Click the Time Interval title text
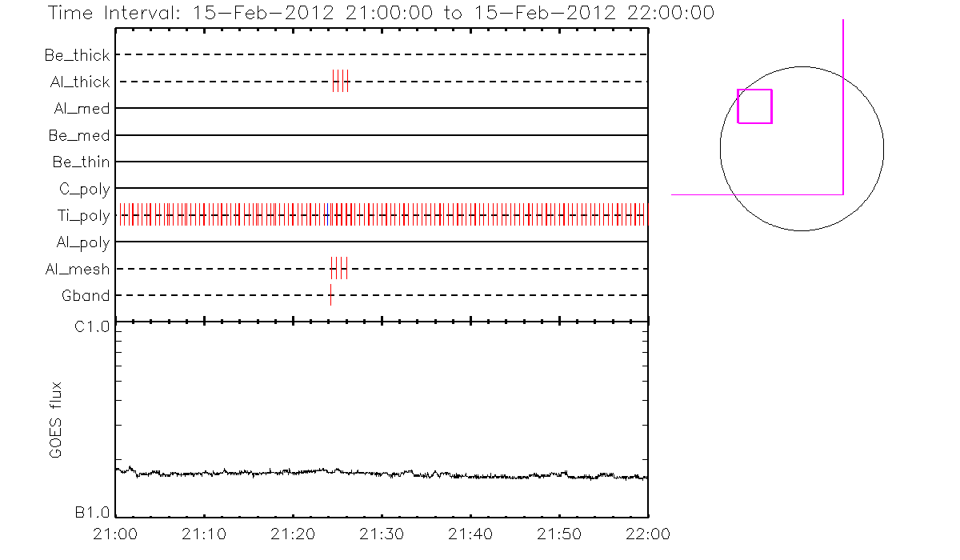The image size is (960, 560). 381,13
